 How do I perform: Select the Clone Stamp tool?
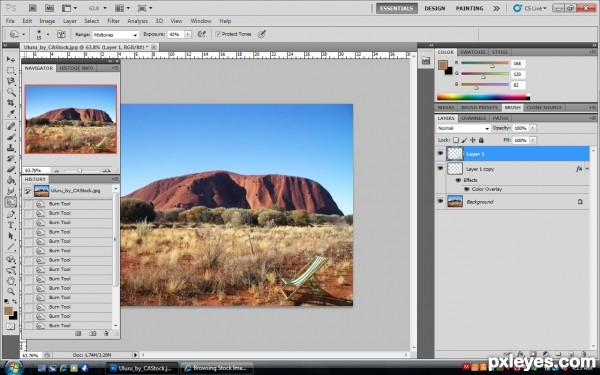tap(11, 148)
